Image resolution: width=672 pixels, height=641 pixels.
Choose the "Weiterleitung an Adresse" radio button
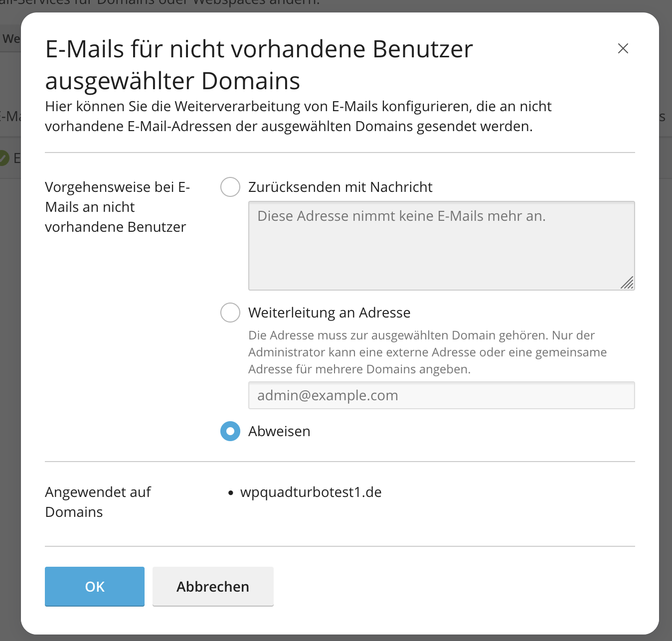coord(230,313)
